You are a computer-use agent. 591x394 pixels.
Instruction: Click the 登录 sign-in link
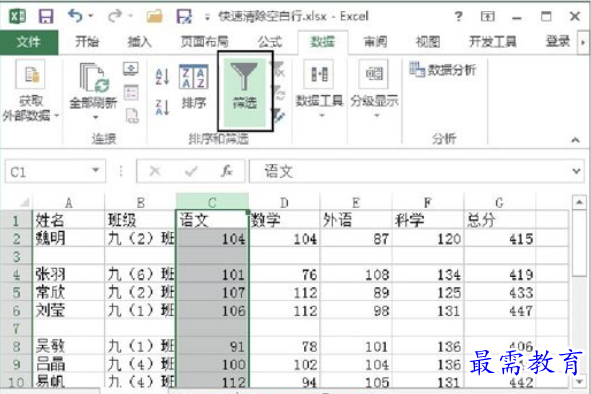[558, 41]
